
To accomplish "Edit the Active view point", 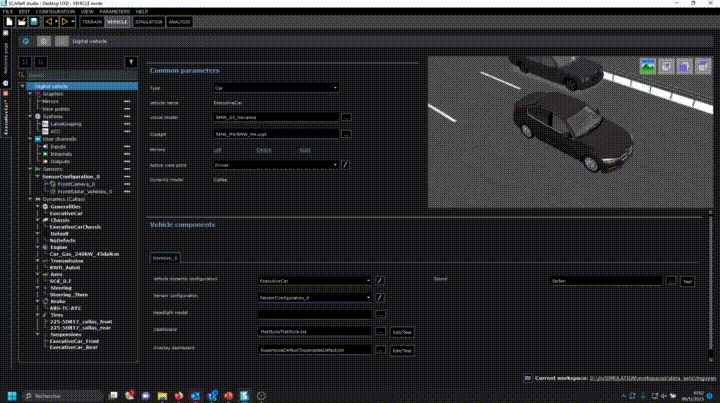I will coord(345,165).
